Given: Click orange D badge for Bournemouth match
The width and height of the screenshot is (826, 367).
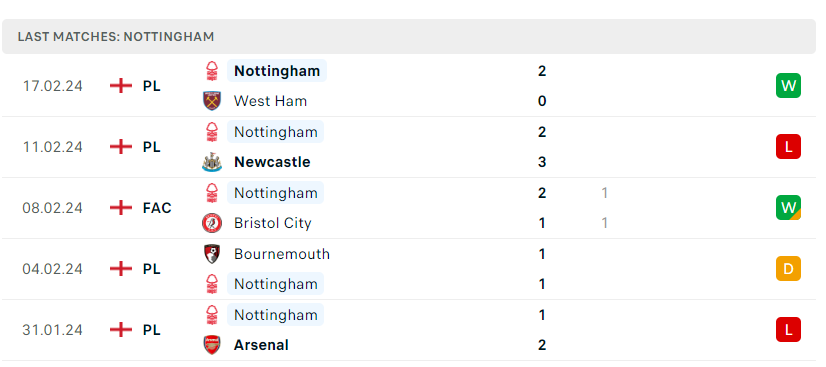Looking at the screenshot, I should pyautogui.click(x=788, y=269).
